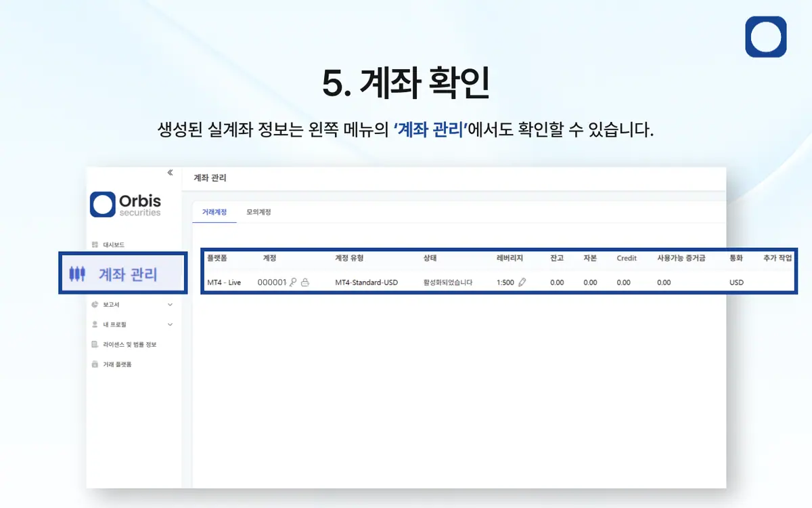Click the 대시보드 grid icon
The height and width of the screenshot is (508, 812).
(95, 245)
